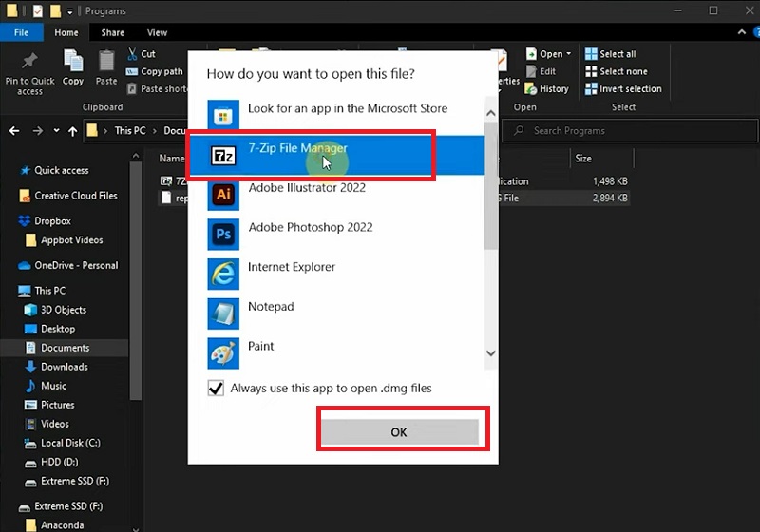Click the app list scrollbar thumb
760x532 pixels.
[x=490, y=185]
